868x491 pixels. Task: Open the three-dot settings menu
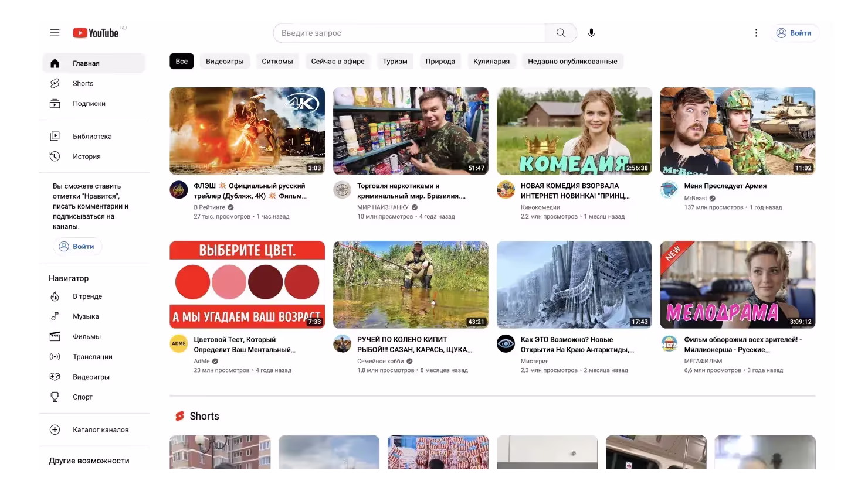(756, 33)
